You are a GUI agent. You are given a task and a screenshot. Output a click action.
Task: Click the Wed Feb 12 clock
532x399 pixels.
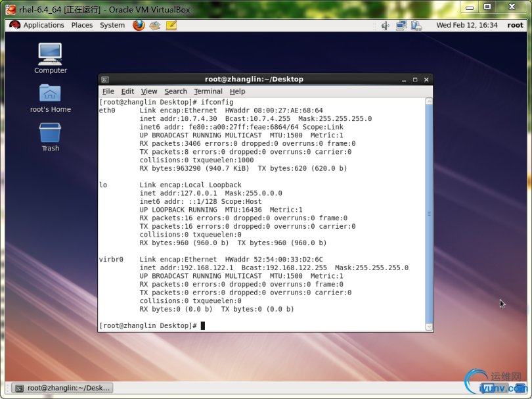tap(467, 25)
